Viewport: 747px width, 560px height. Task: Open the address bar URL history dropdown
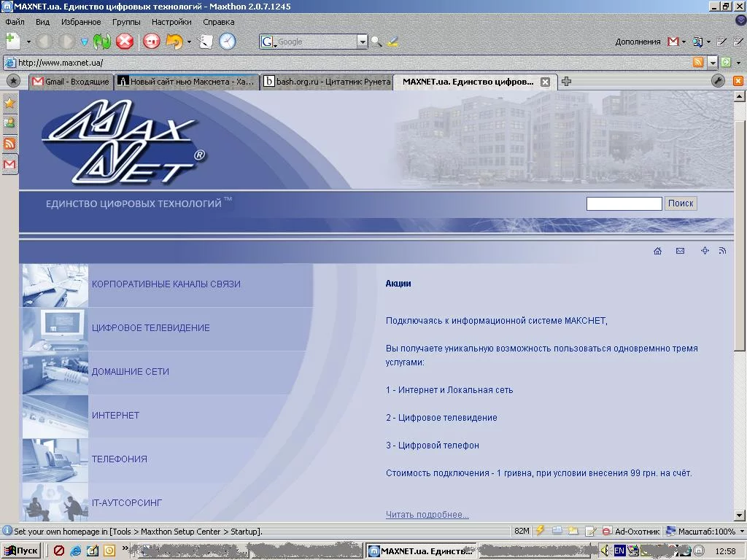(713, 63)
